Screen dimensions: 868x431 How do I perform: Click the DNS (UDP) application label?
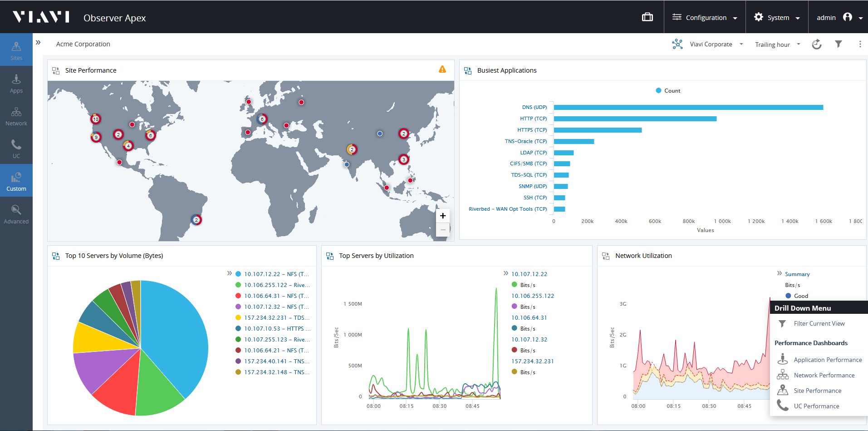point(534,108)
